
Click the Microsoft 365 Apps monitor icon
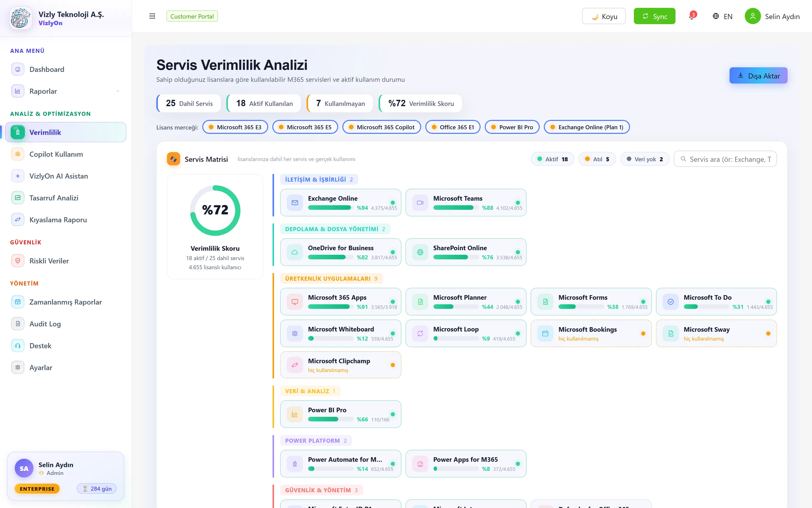pyautogui.click(x=295, y=302)
